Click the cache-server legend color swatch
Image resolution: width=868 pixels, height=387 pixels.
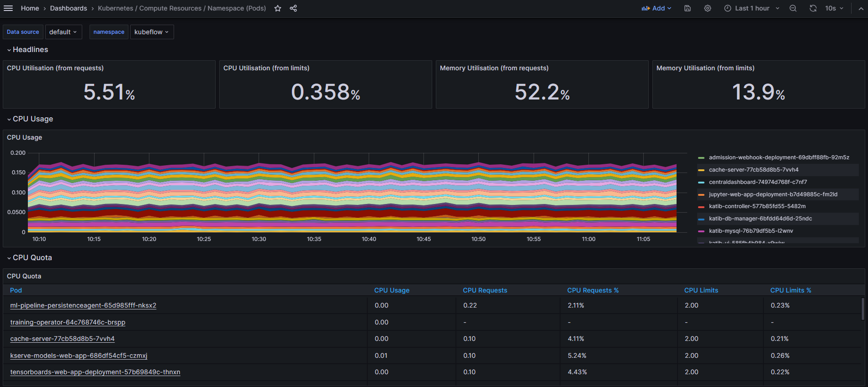click(701, 170)
